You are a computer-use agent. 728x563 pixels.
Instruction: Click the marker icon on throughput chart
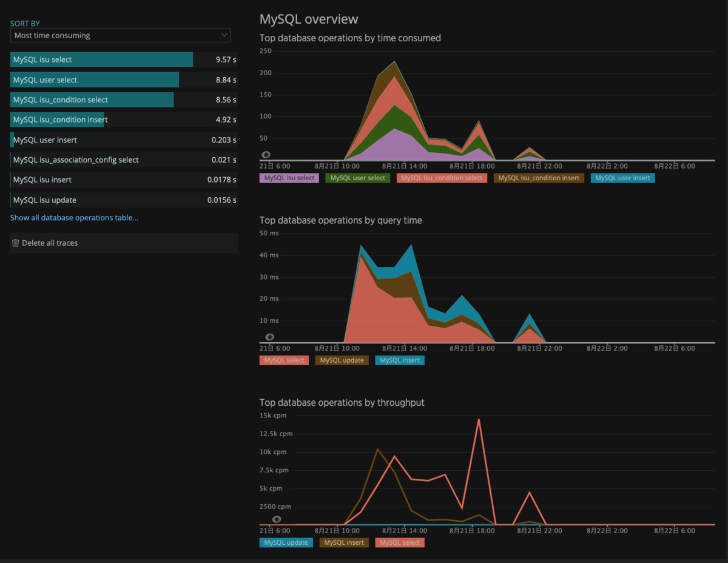click(x=277, y=519)
